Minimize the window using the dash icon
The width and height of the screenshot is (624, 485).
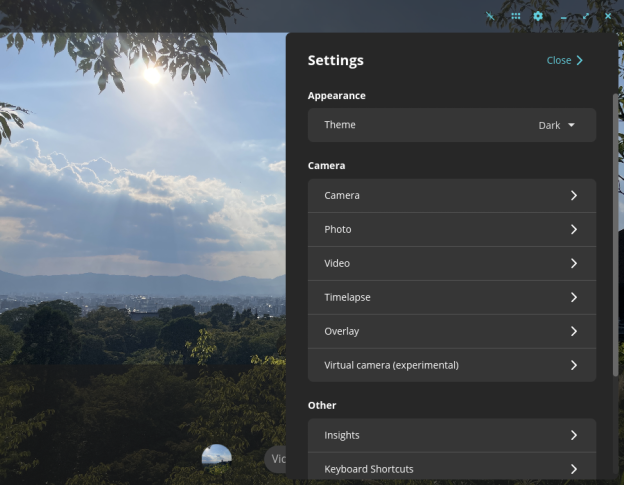564,18
